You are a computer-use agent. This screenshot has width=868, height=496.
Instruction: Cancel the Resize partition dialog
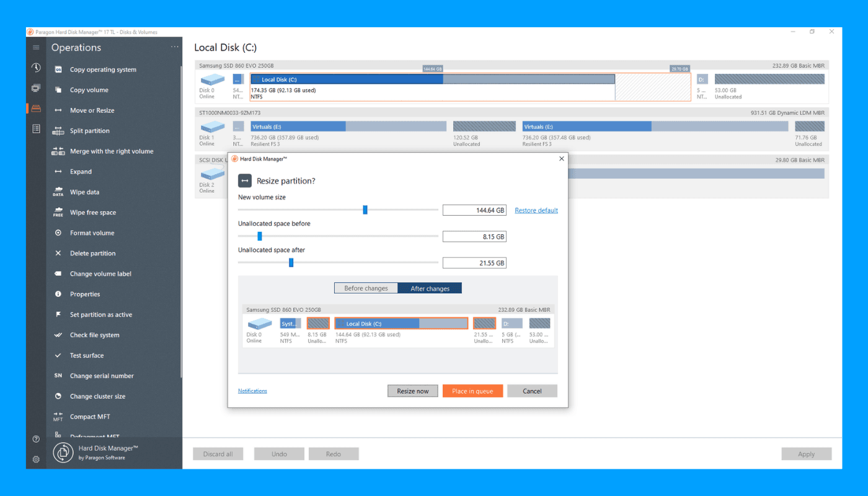click(532, 391)
